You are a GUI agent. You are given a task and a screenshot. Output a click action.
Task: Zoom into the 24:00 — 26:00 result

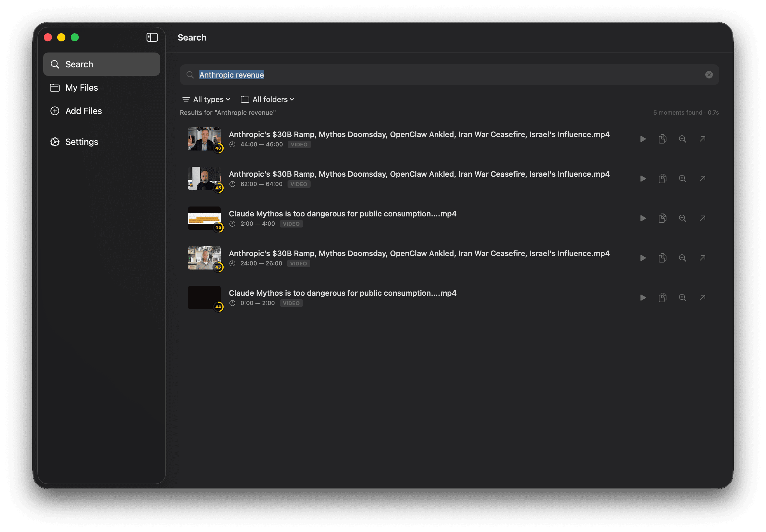pyautogui.click(x=682, y=258)
